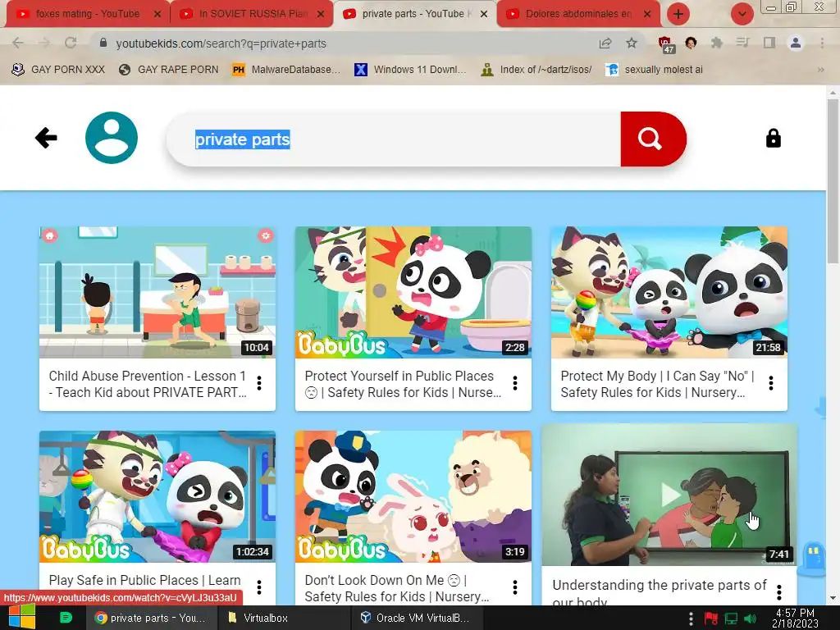Open Chrome profile account icon
This screenshot has height=630, width=840.
click(x=796, y=43)
